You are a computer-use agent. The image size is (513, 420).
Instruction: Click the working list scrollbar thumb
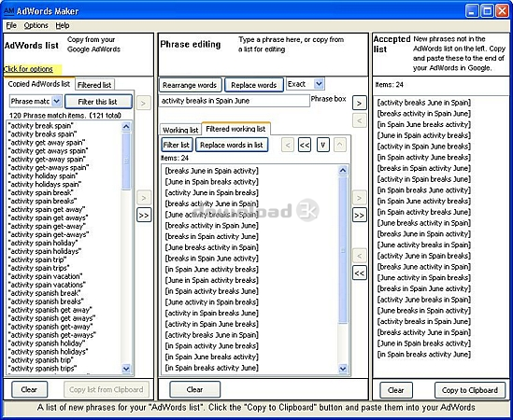click(x=343, y=250)
